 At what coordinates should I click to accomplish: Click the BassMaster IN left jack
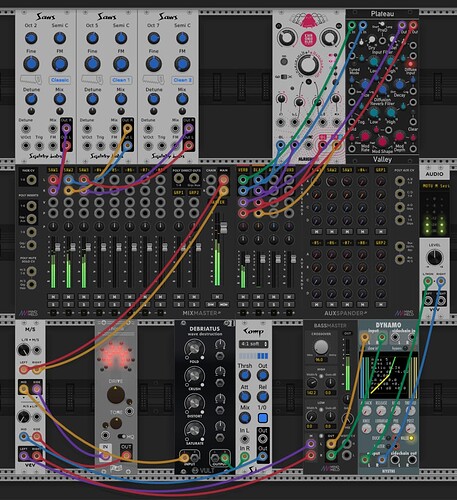[x=311, y=444]
